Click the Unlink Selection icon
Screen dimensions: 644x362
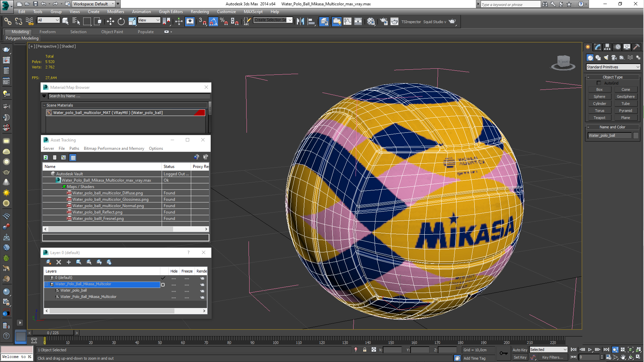[x=18, y=21]
